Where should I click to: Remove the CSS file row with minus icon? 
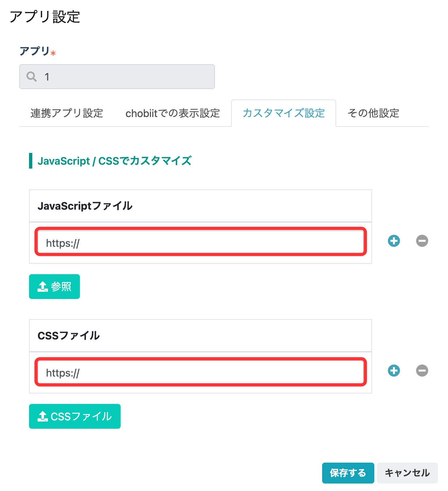pyautogui.click(x=422, y=371)
